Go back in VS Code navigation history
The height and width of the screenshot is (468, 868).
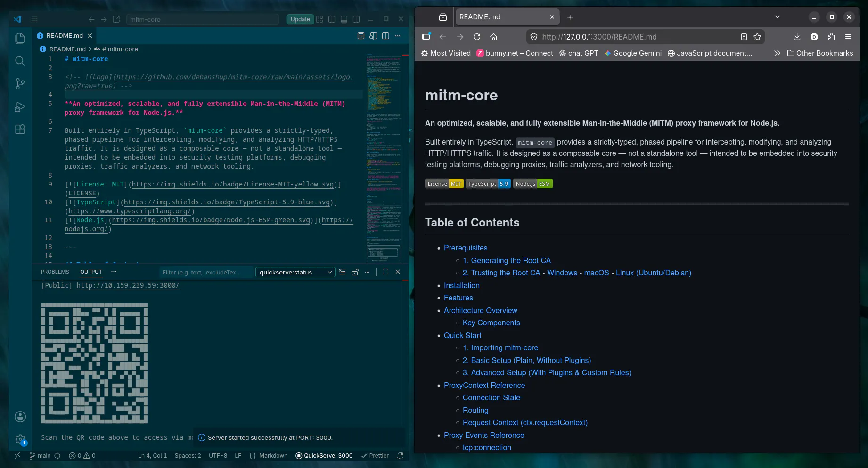tap(91, 19)
